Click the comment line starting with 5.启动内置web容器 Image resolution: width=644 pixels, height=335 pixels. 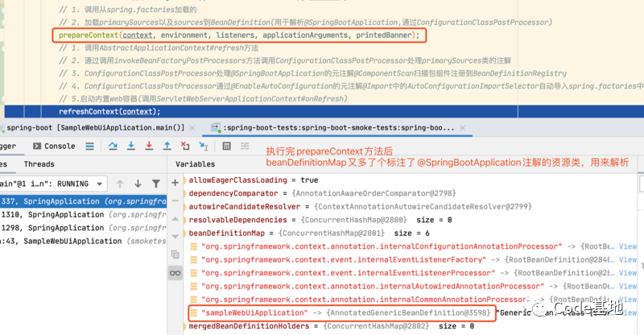point(204,99)
